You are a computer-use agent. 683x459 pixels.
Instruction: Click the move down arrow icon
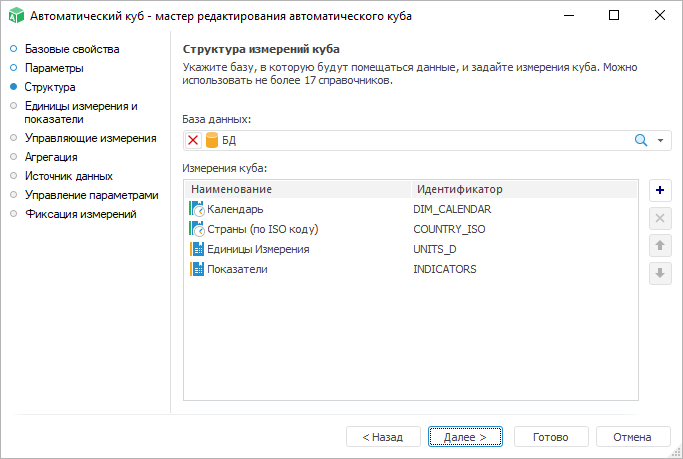660,273
